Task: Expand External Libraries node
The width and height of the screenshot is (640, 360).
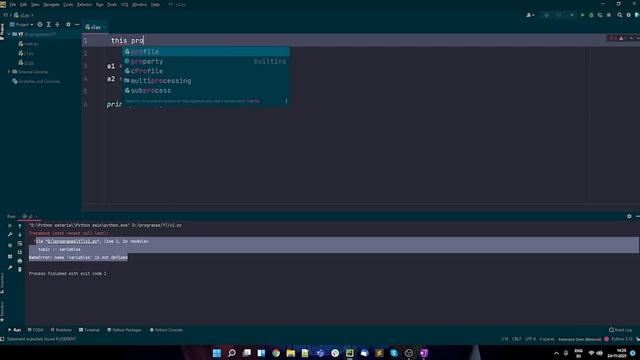Action: [9, 72]
